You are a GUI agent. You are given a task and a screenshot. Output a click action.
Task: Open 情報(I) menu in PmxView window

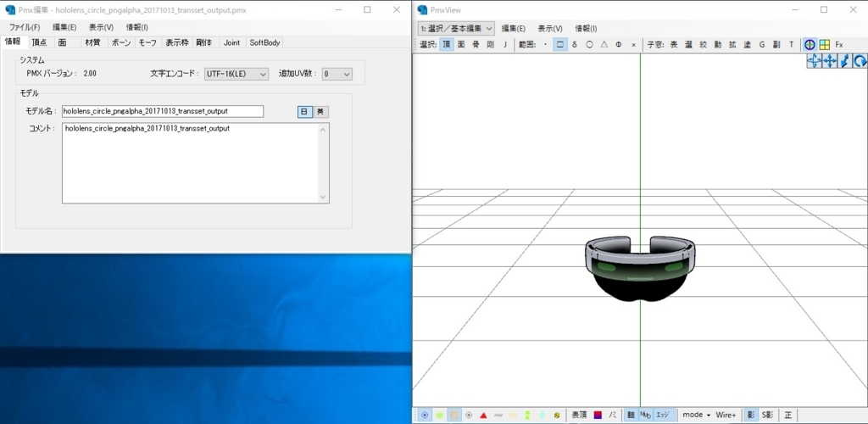click(x=587, y=29)
